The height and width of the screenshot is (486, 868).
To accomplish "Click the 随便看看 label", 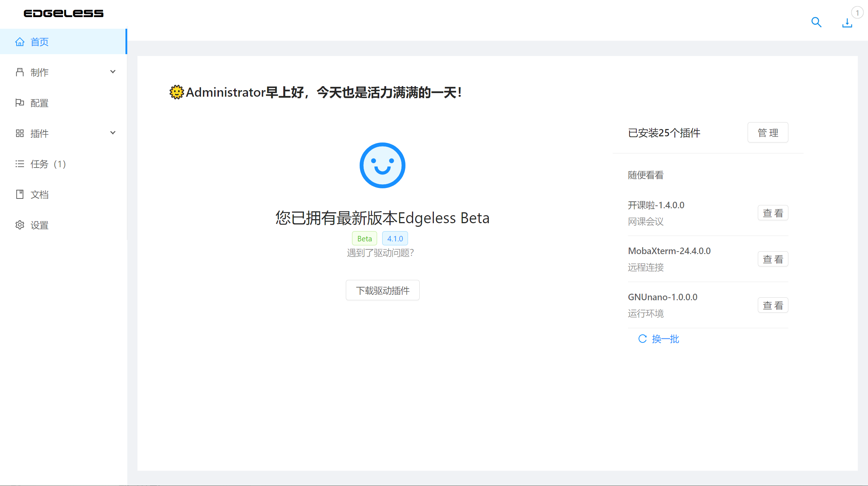I will pyautogui.click(x=646, y=175).
